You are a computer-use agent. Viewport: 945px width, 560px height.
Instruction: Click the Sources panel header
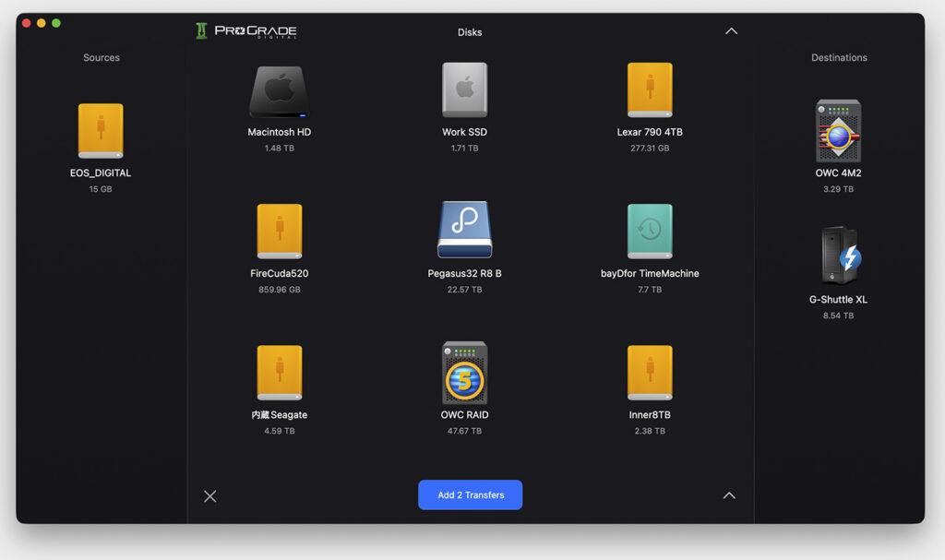click(x=102, y=57)
